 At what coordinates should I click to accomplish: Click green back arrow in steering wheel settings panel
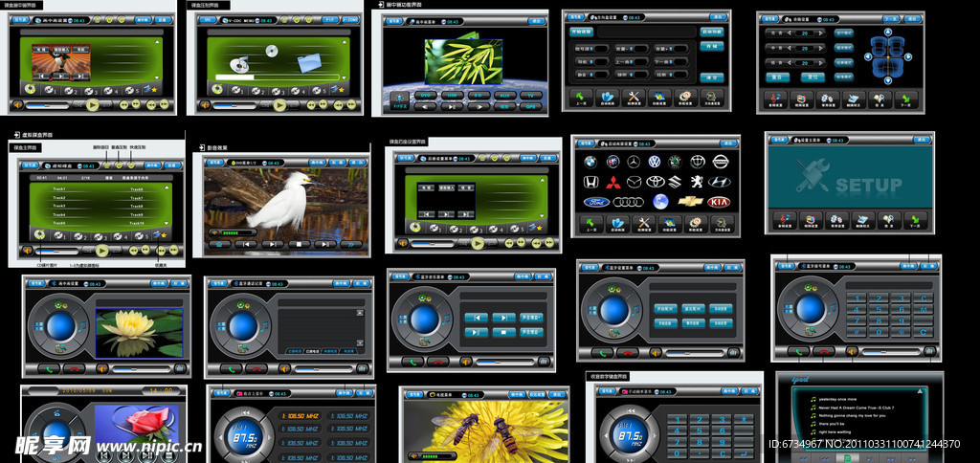coord(581,97)
